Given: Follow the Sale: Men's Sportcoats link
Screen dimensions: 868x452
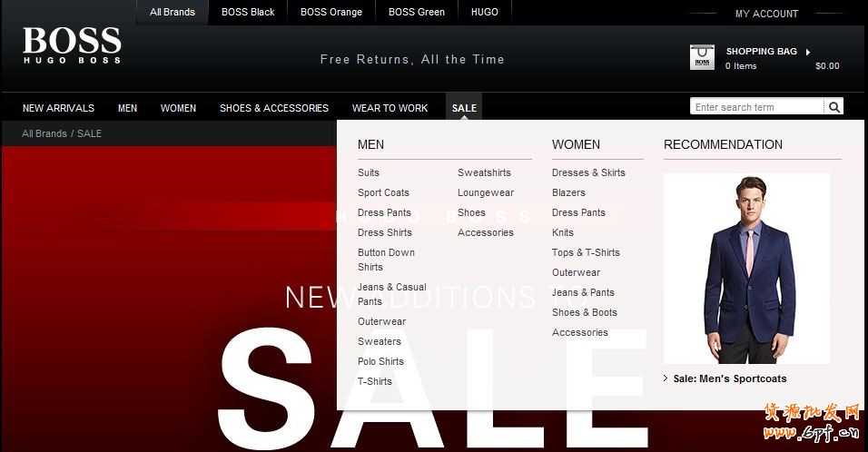Looking at the screenshot, I should pyautogui.click(x=730, y=378).
